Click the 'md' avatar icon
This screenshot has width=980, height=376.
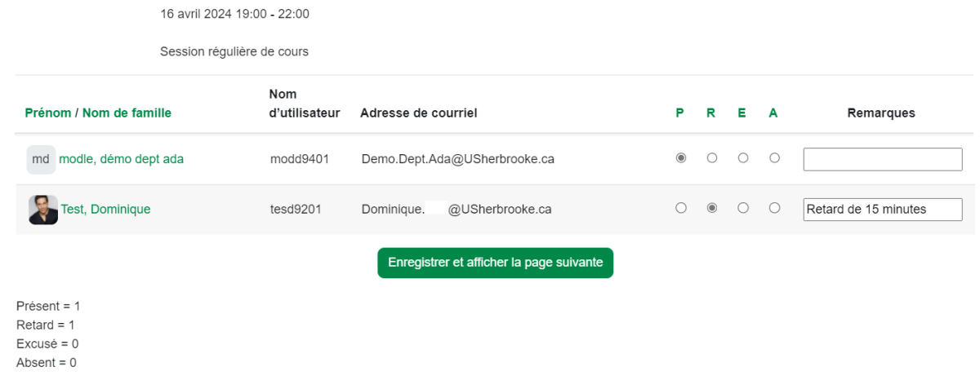click(x=41, y=159)
